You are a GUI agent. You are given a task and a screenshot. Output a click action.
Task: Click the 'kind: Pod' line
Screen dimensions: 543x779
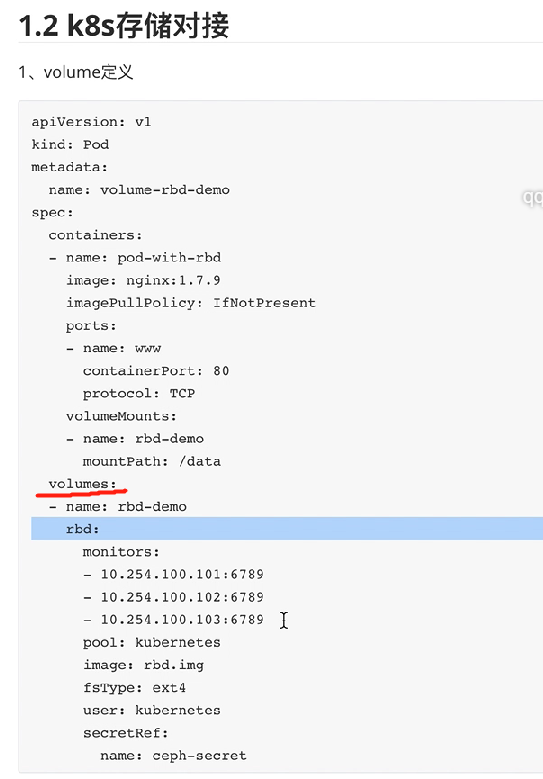coord(70,145)
